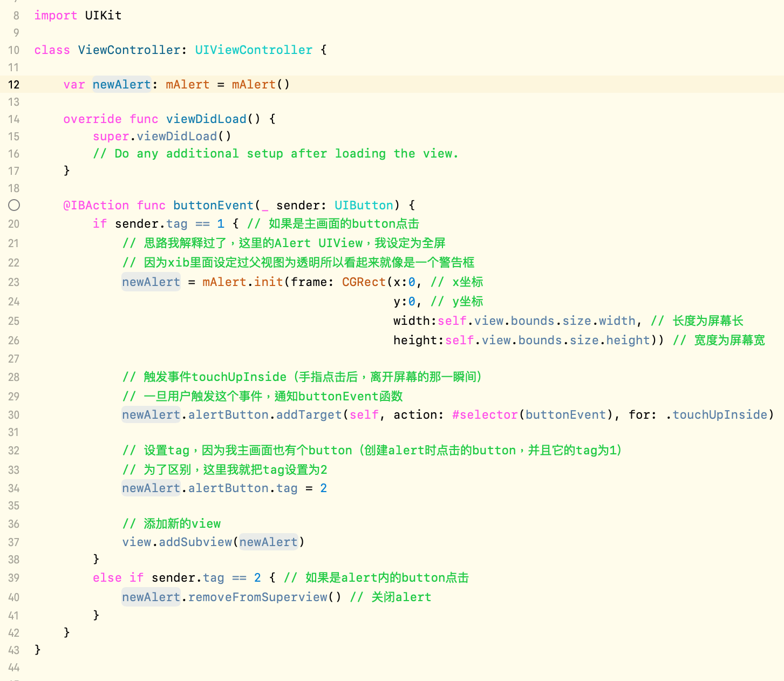The width and height of the screenshot is (784, 681).
Task: Click 'y:0' argument on line 24
Action: pyautogui.click(x=404, y=302)
